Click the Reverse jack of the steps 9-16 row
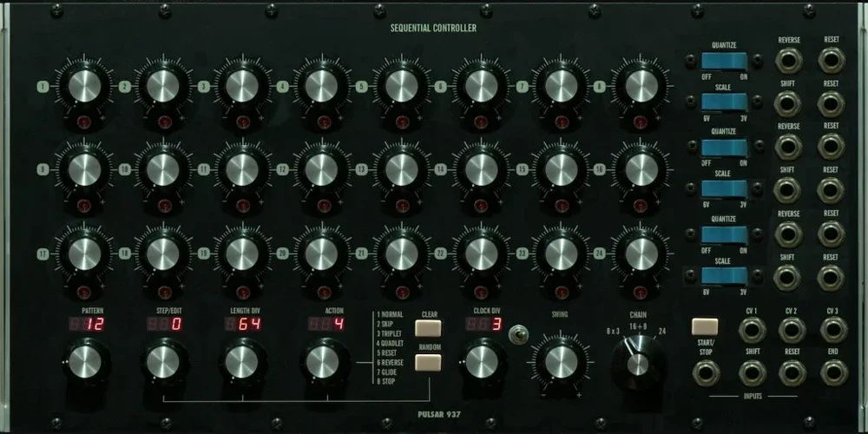This screenshot has height=434, width=868. [x=788, y=147]
